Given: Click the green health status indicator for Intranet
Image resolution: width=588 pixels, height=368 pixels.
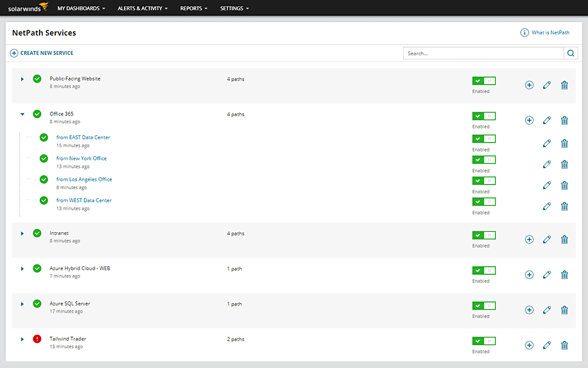Looking at the screenshot, I should [x=37, y=233].
